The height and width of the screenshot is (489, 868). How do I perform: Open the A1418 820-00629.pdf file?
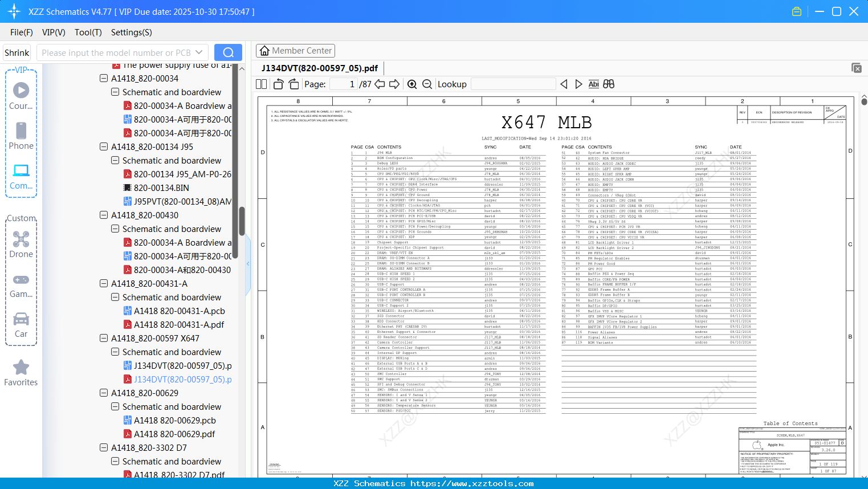174,434
